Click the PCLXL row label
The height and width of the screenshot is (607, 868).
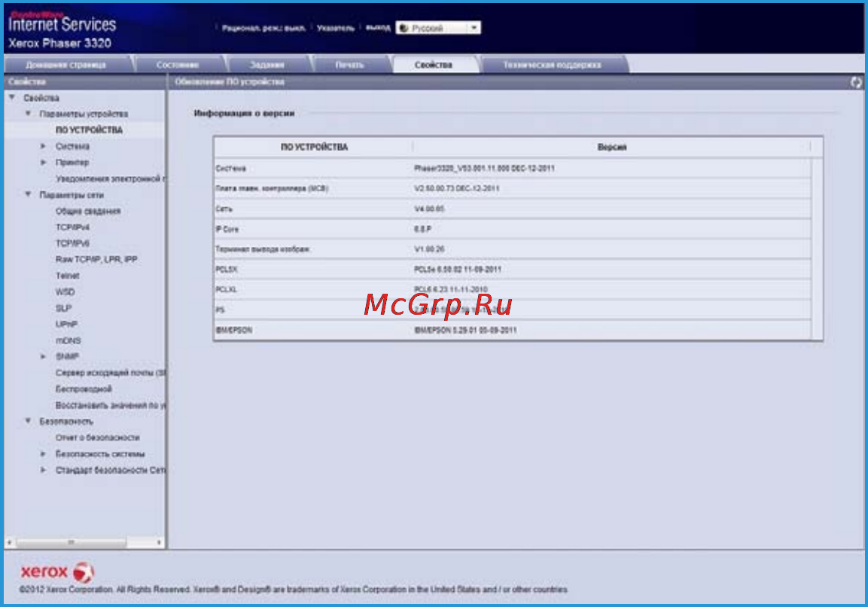(227, 290)
